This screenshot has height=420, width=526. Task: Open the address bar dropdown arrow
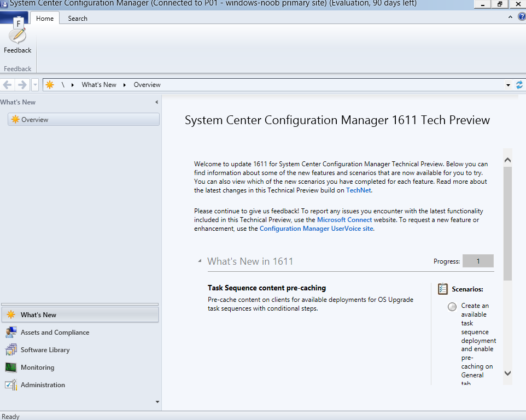point(508,85)
